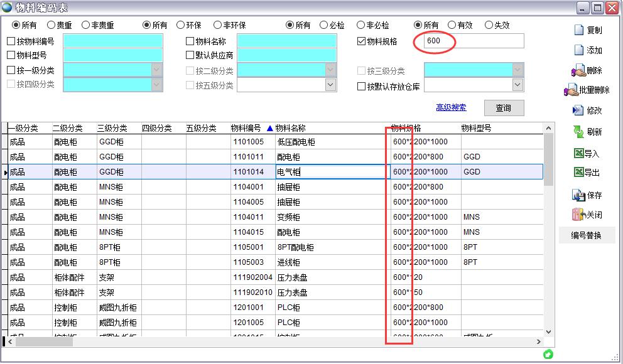This screenshot has width=623, height=364.
Task: Select the 环保 radio button
Action: click(x=181, y=25)
